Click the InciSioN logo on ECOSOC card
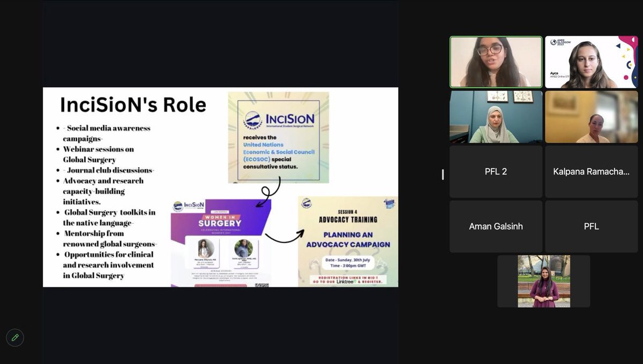Image resolution: width=643 pixels, height=364 pixels. [x=279, y=120]
